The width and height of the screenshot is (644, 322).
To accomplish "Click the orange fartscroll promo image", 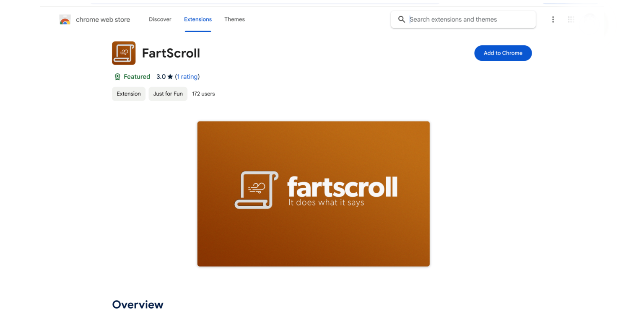I will point(313,194).
